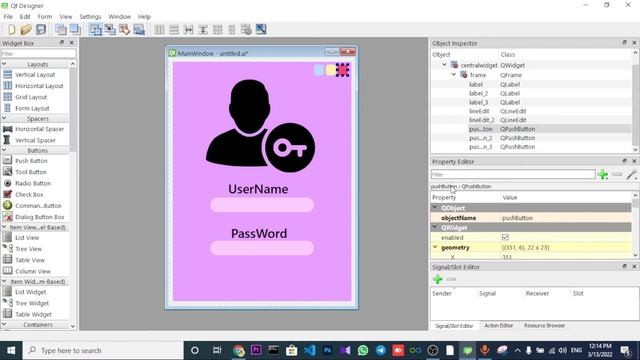
Task: Click the Break Layout toolbar icon
Action: click(246, 29)
